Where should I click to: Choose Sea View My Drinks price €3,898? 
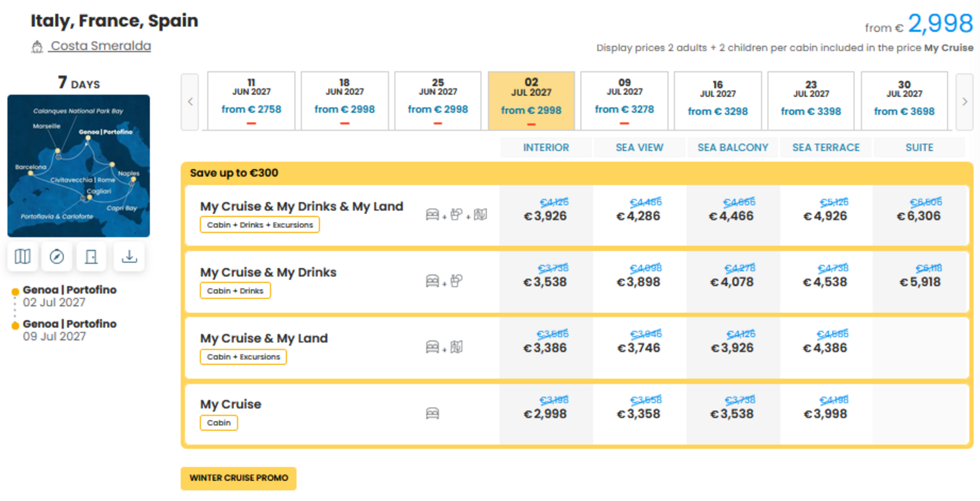click(x=639, y=282)
